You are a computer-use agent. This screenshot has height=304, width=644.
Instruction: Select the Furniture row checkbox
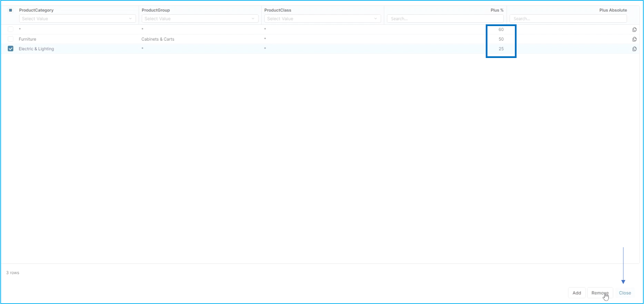pyautogui.click(x=11, y=39)
